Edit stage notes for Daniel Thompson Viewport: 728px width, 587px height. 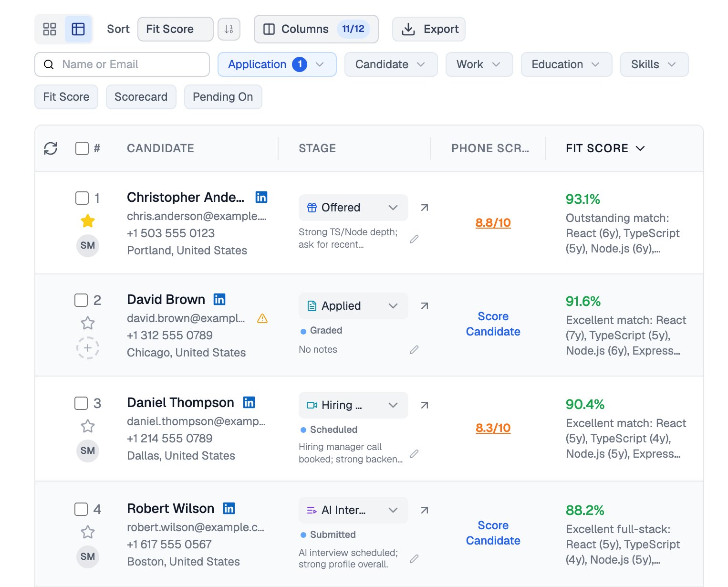(414, 453)
